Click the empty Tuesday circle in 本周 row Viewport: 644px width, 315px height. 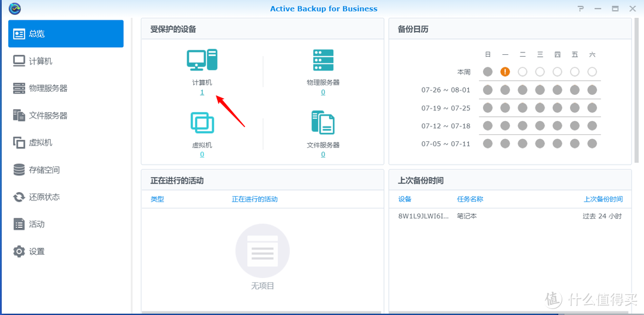pyautogui.click(x=522, y=72)
